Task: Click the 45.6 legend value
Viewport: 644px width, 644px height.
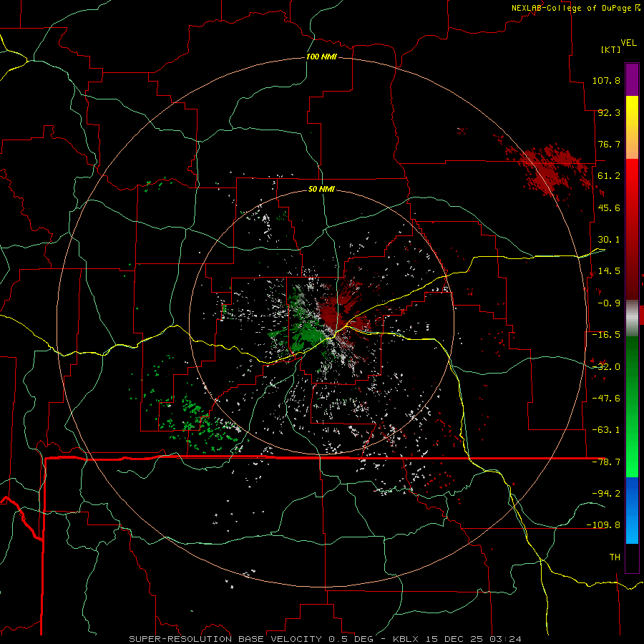Action: coord(609,208)
